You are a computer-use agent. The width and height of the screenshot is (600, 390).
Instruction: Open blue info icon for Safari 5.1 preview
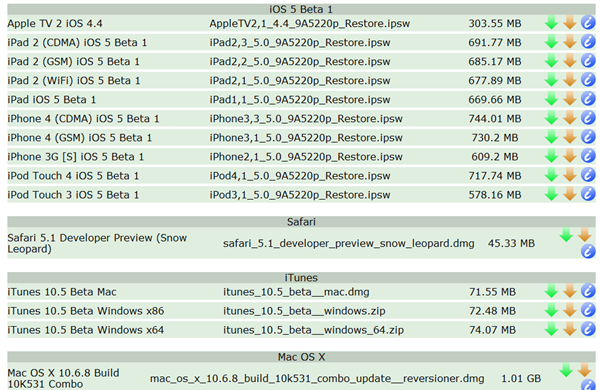tap(588, 251)
